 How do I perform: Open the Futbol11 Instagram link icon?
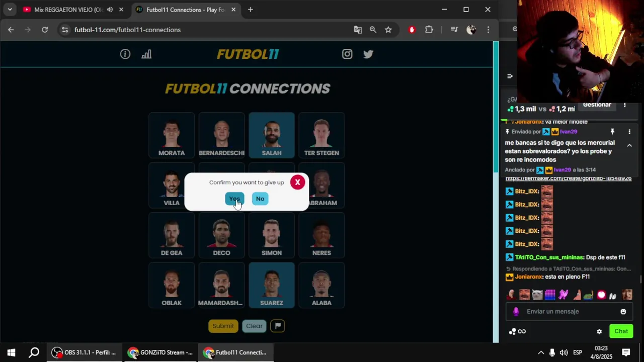point(347,54)
